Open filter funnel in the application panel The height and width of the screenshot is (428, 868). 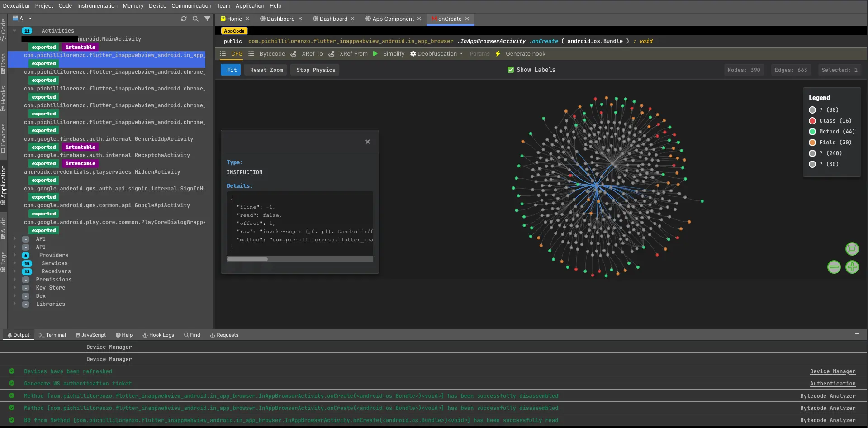coord(207,19)
